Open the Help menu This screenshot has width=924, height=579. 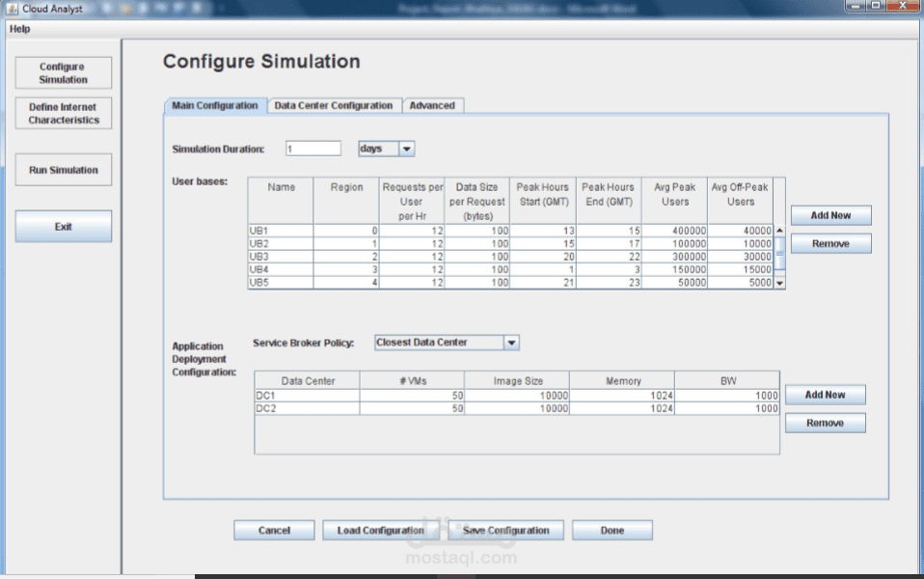point(19,29)
